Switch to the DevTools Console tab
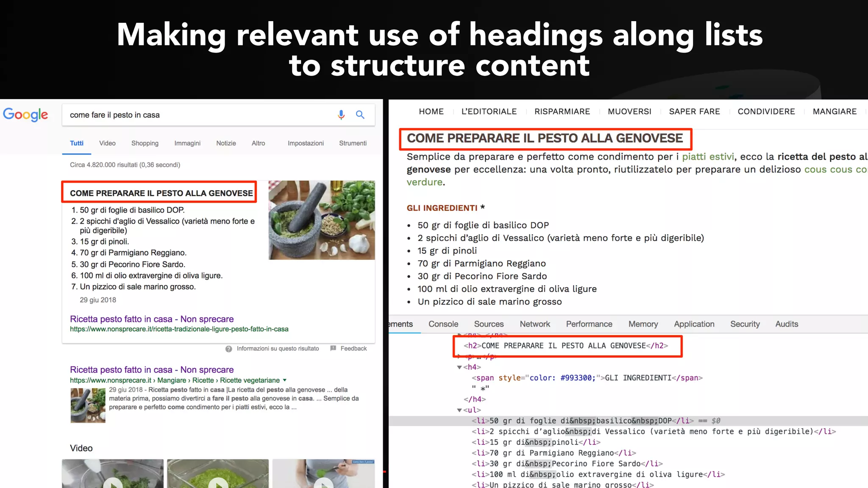868x488 pixels. pyautogui.click(x=443, y=324)
